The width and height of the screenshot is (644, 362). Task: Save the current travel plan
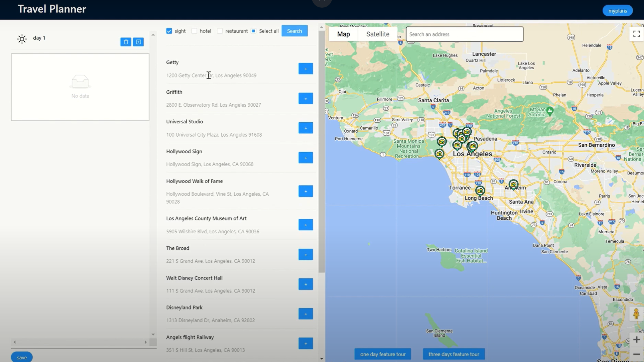21,357
